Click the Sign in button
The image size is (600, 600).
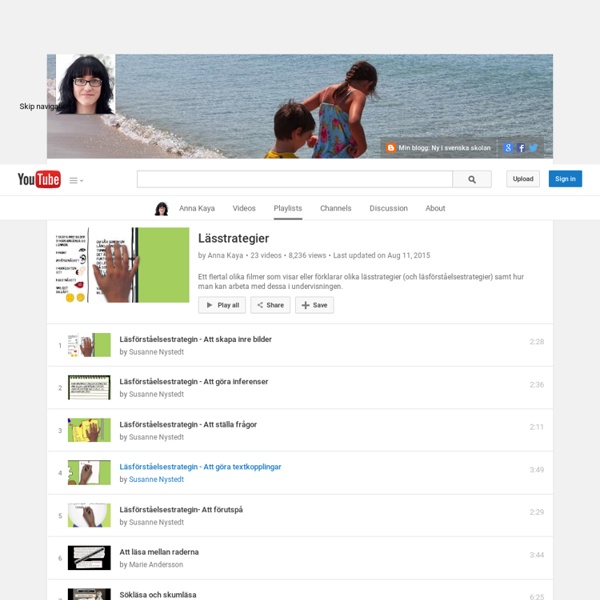pos(565,179)
